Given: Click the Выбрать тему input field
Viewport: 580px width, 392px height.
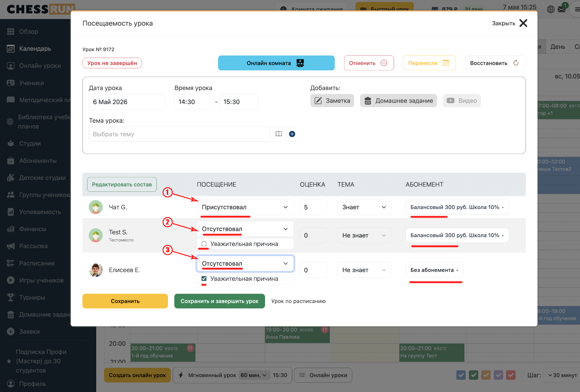Looking at the screenshot, I should 180,134.
